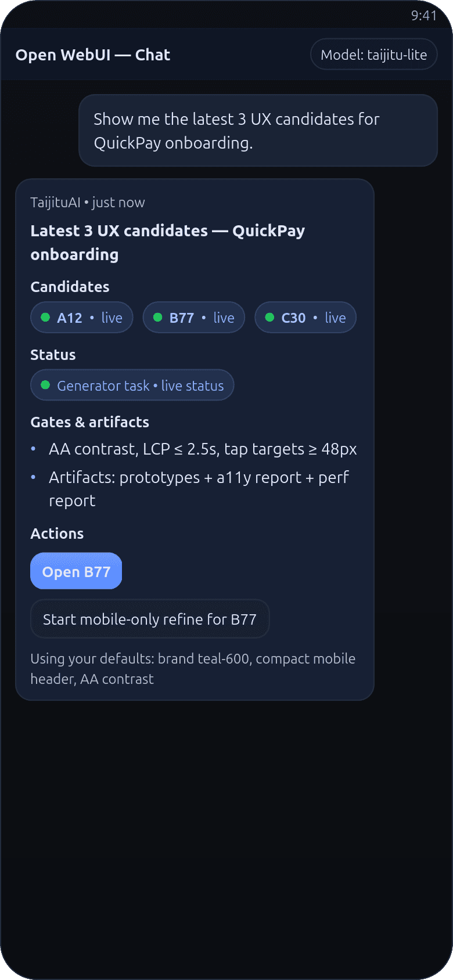Open the B77 candidate chip
The image size is (453, 980).
pyautogui.click(x=194, y=318)
